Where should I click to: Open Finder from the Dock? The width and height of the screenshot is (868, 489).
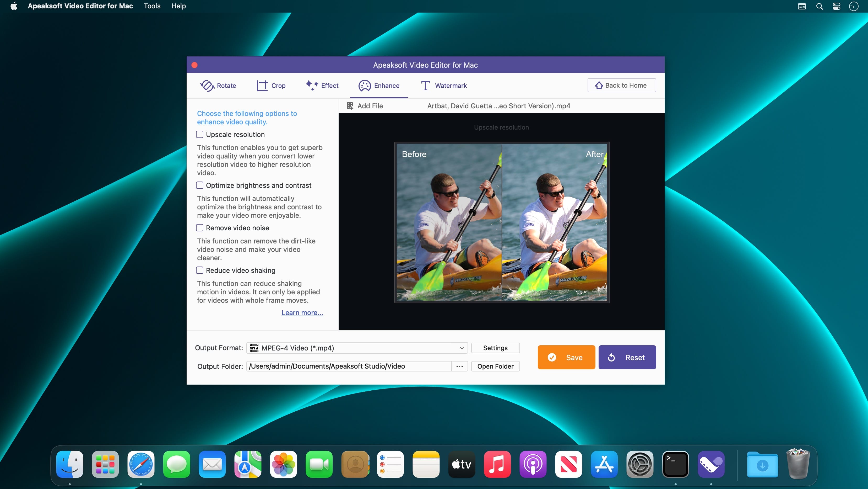coord(70,464)
